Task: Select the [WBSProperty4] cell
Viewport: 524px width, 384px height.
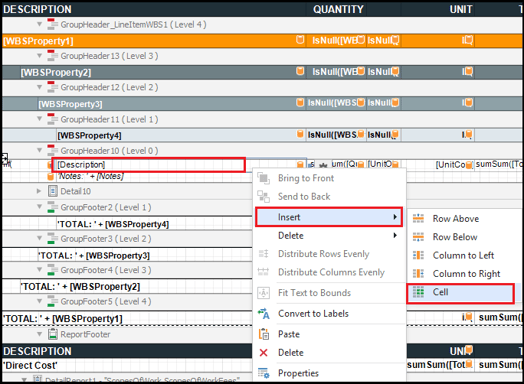Action: [x=181, y=135]
